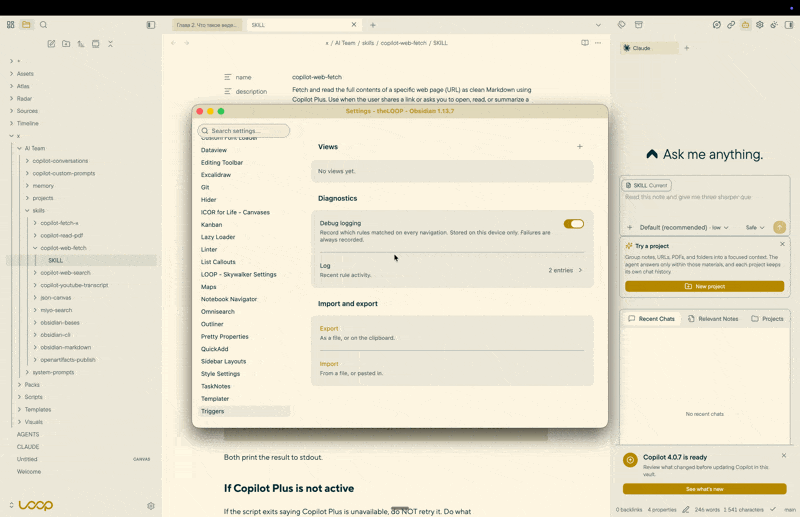
Task: Click the auto-reveal current file icon
Action: click(x=95, y=44)
